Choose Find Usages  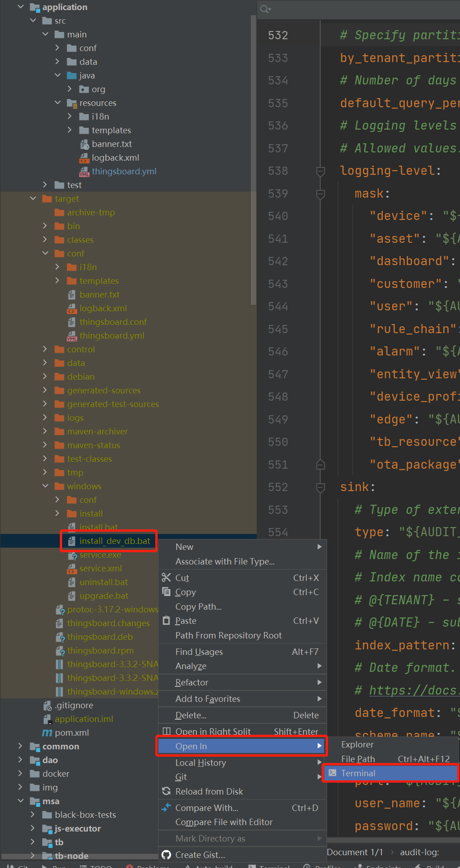(243, 652)
